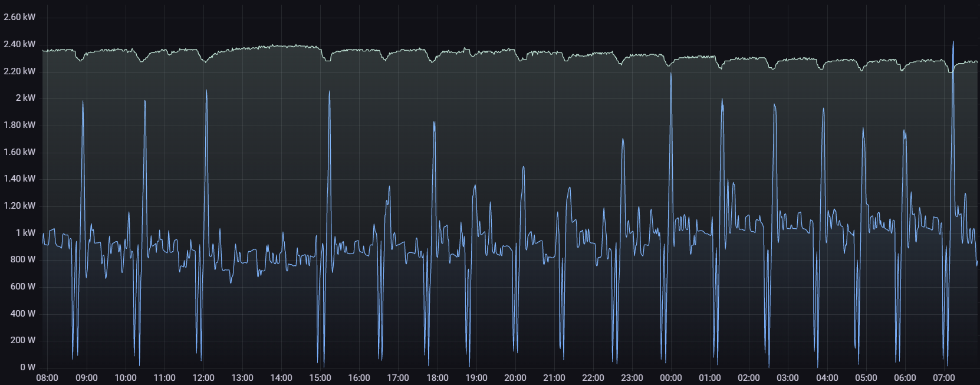
Task: Select the 08:00 time axis label
Action: [47, 378]
